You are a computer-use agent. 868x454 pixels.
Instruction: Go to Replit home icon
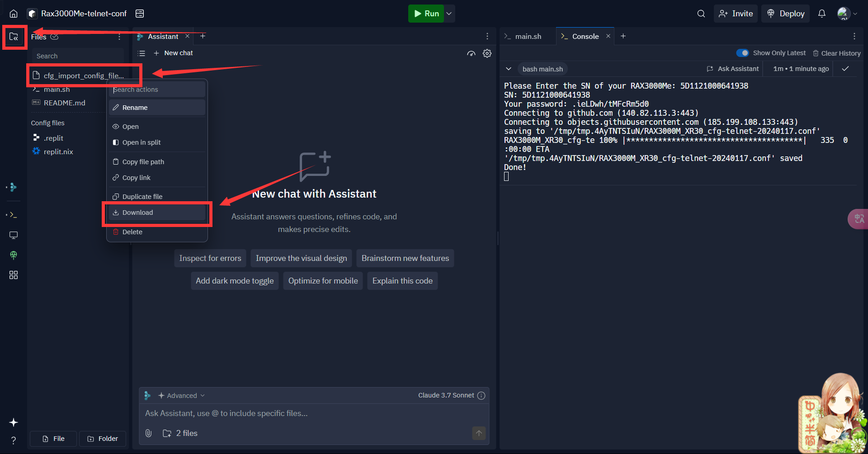[x=14, y=14]
